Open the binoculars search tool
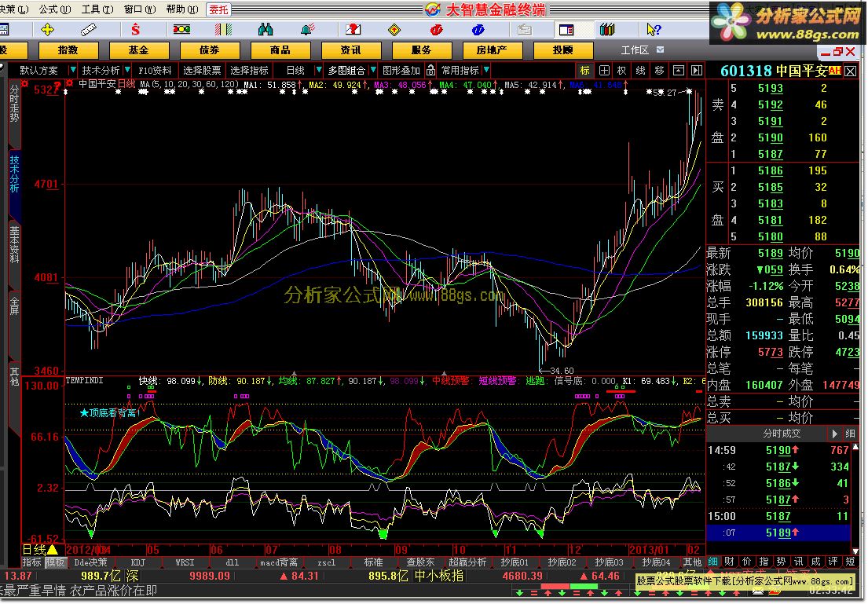This screenshot has height=604, width=868. [266, 29]
